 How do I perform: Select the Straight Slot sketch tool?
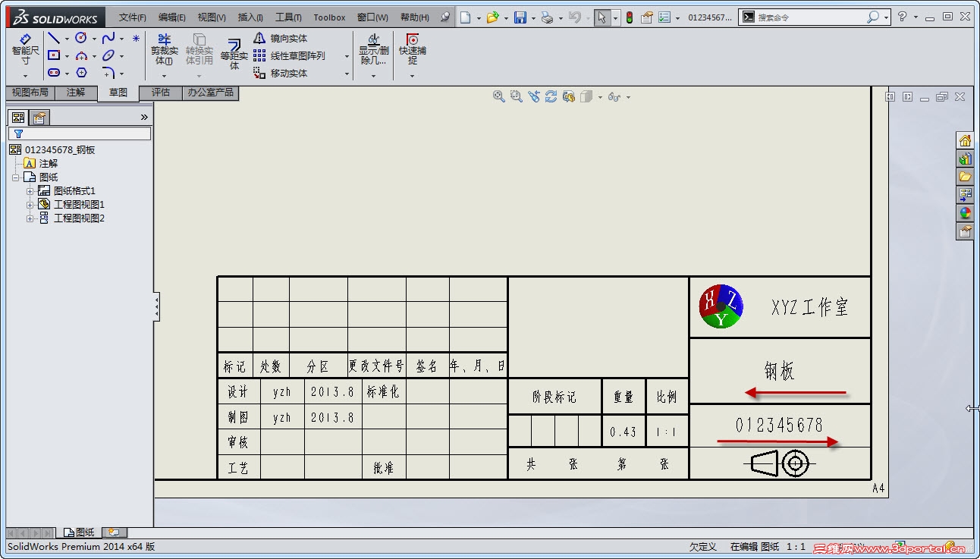tap(54, 73)
